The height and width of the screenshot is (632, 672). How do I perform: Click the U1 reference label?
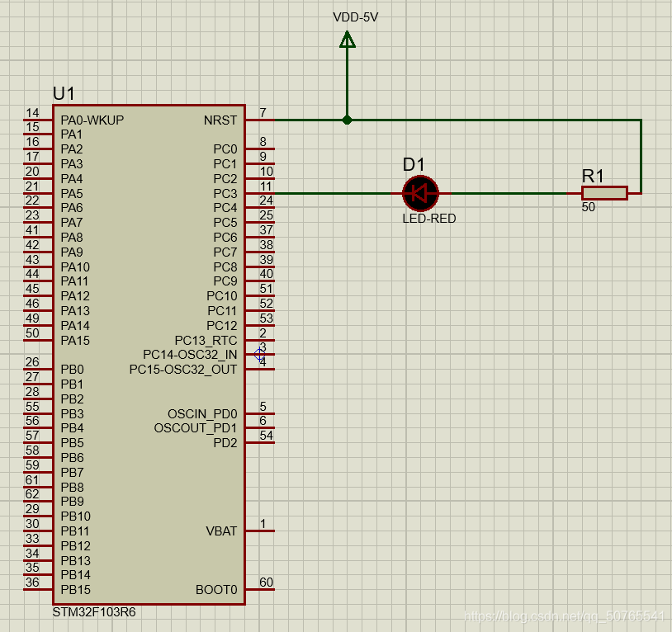point(64,93)
